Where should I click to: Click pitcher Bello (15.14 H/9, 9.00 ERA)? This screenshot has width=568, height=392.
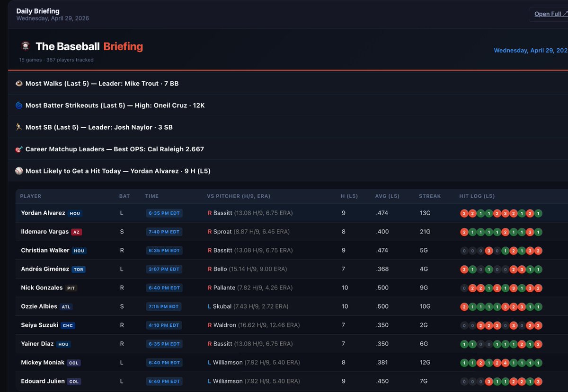[x=247, y=269]
